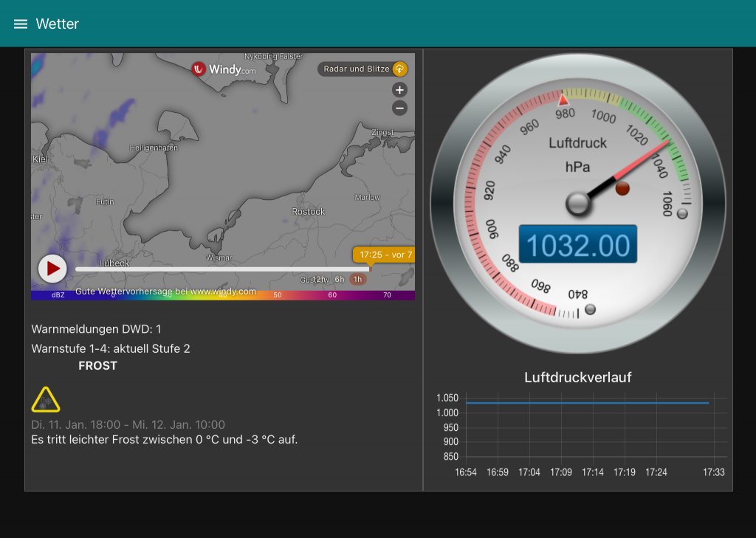The width and height of the screenshot is (756, 538).
Task: Select the 6h radar time range
Action: coord(340,279)
